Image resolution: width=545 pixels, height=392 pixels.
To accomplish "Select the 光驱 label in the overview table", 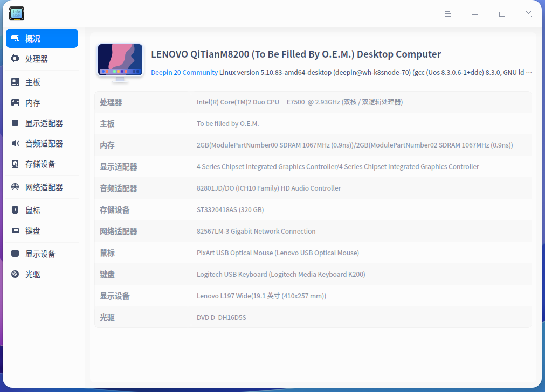I will [107, 318].
